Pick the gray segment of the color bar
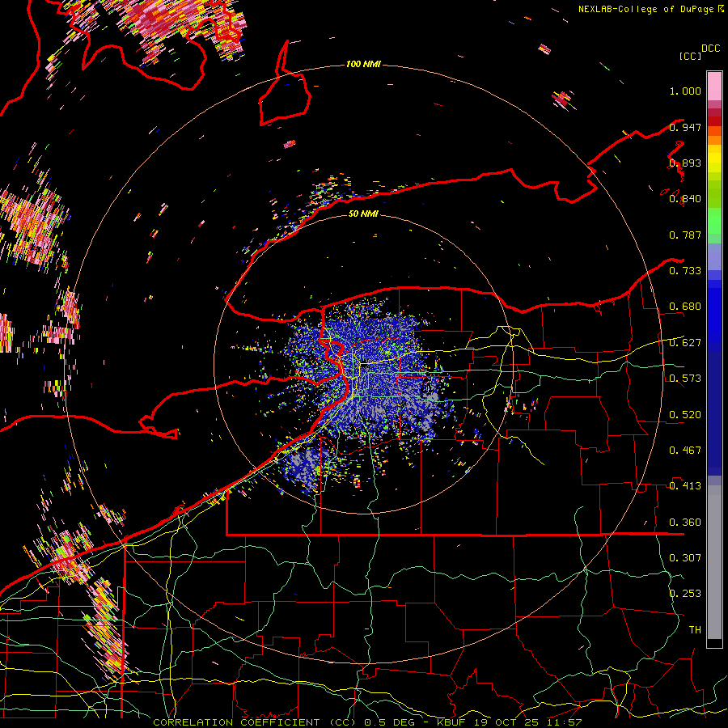 (714, 562)
